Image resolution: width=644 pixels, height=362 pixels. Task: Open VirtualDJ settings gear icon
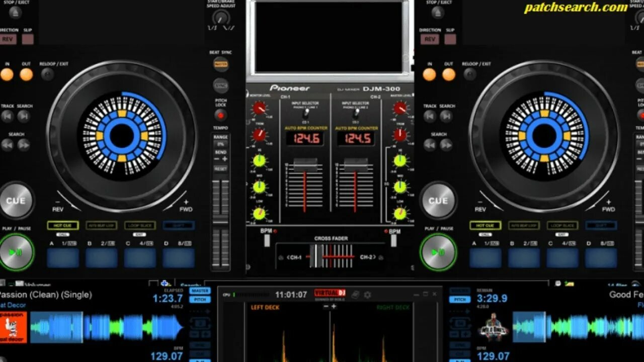pos(368,295)
